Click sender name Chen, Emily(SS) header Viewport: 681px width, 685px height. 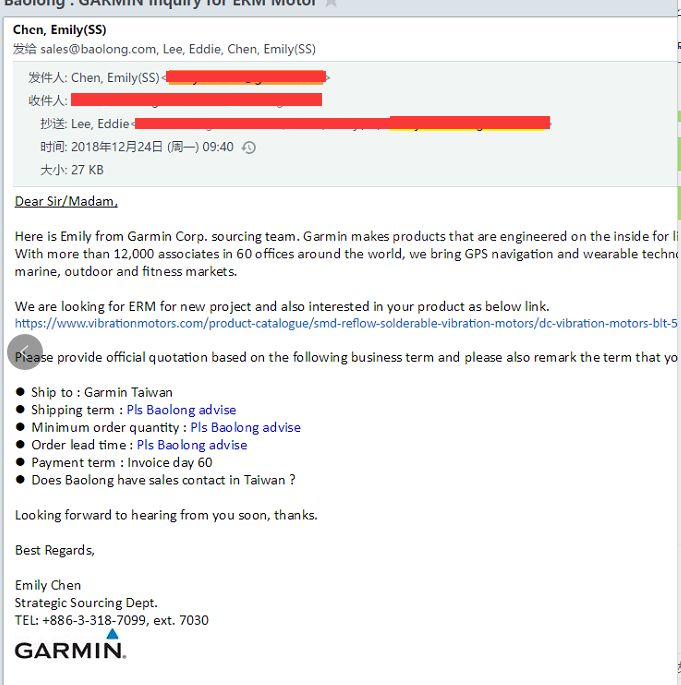(60, 30)
